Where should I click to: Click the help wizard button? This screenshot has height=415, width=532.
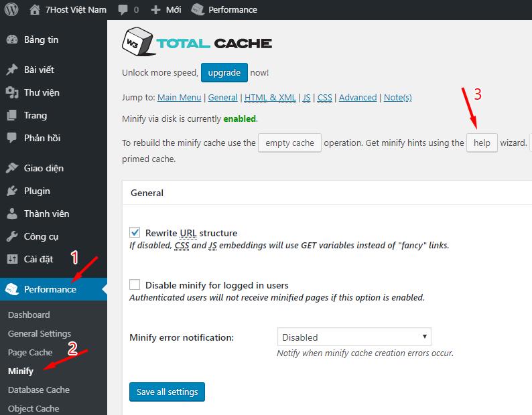482,143
